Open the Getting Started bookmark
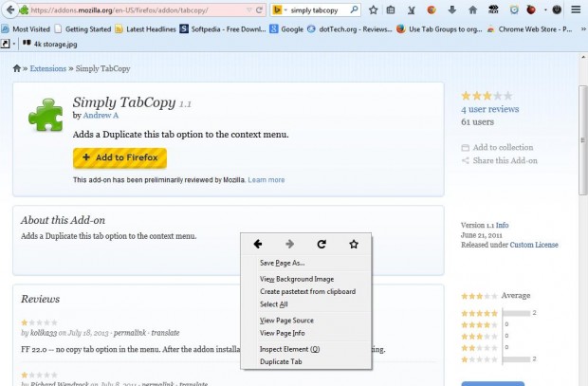 (x=83, y=28)
